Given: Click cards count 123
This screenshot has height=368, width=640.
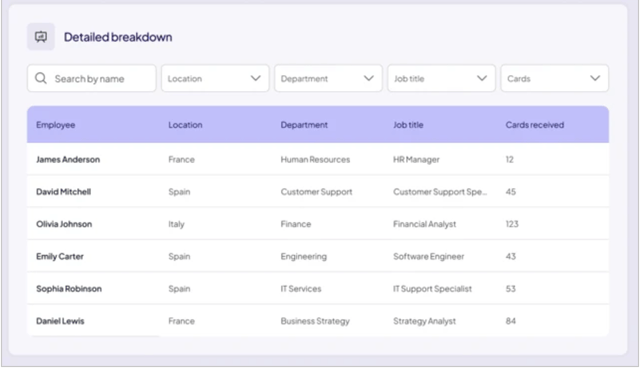Looking at the screenshot, I should [x=512, y=224].
